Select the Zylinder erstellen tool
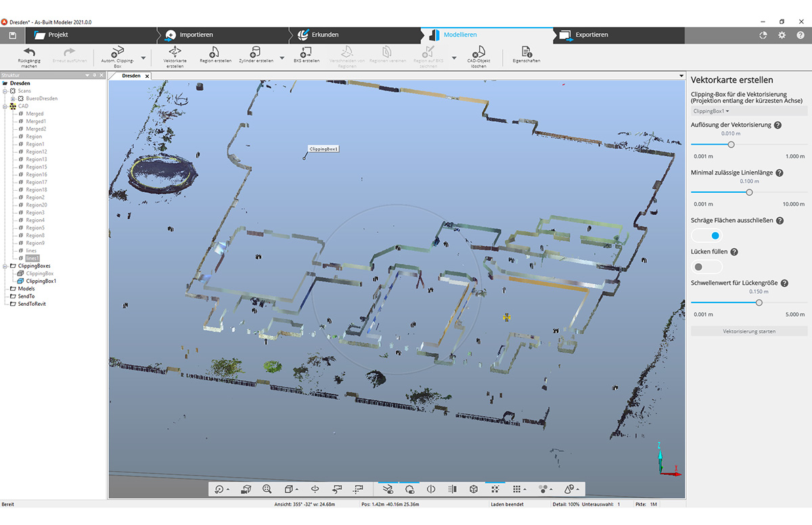 click(256, 53)
